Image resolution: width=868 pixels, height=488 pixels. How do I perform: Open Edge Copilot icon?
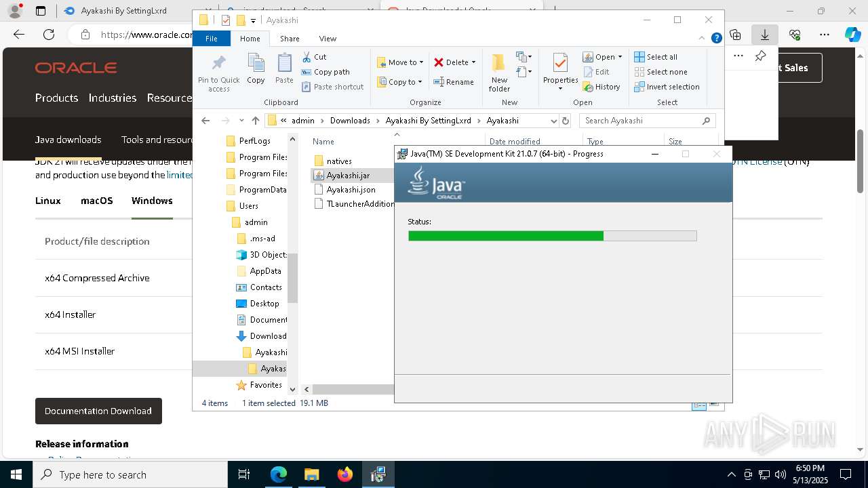pos(852,35)
